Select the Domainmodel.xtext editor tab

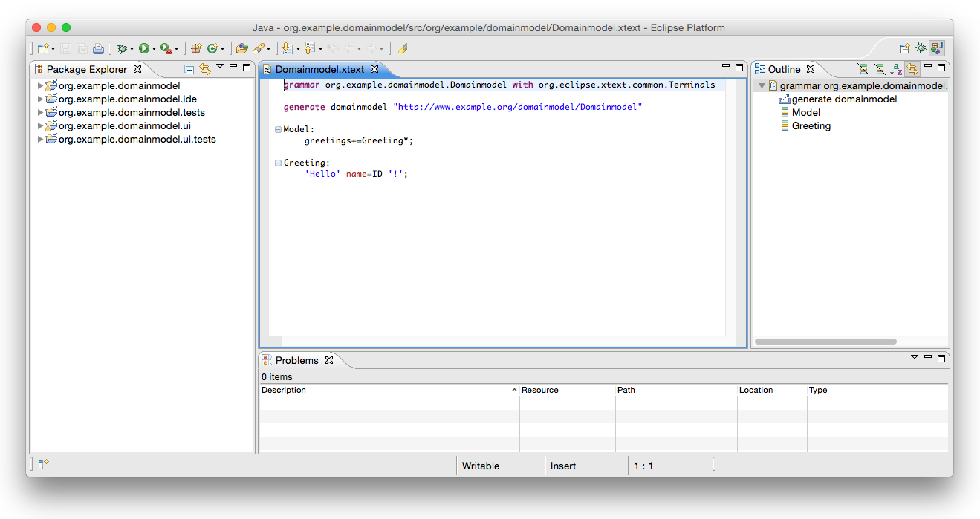[319, 70]
